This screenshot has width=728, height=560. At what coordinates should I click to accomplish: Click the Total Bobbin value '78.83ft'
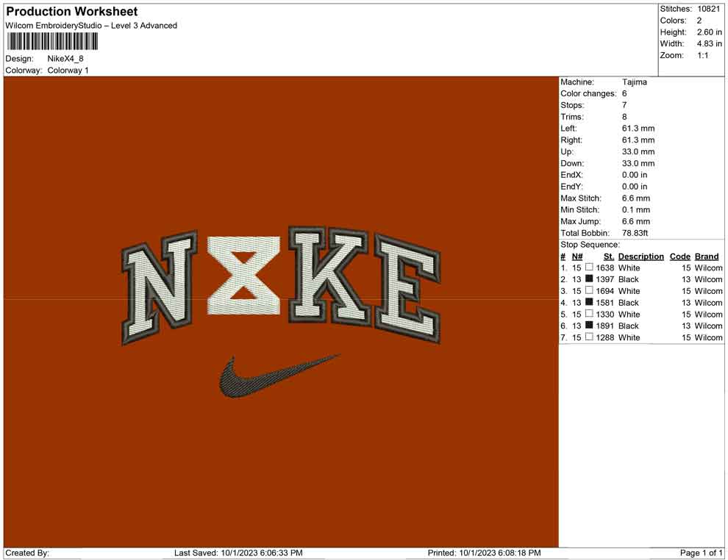(635, 232)
